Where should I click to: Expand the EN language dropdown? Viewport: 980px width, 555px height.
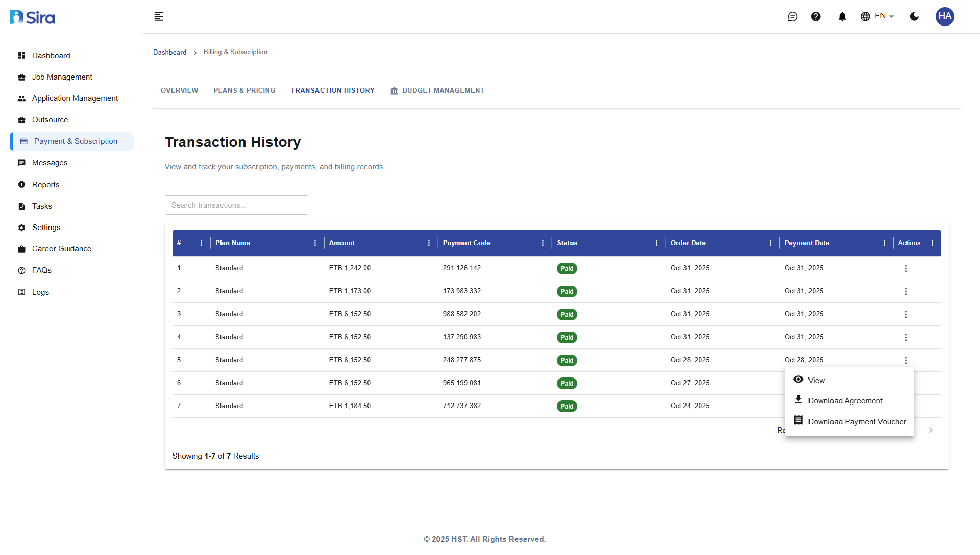coord(877,16)
